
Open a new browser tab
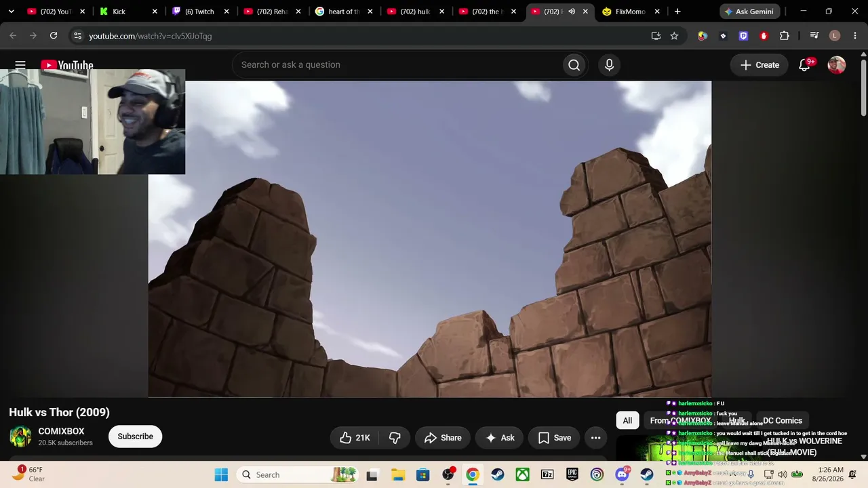(x=677, y=12)
